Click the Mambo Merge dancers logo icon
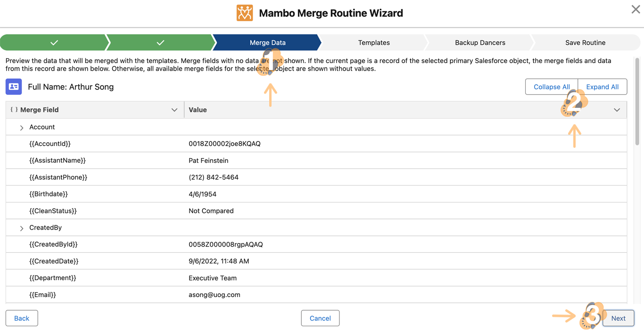 (244, 13)
